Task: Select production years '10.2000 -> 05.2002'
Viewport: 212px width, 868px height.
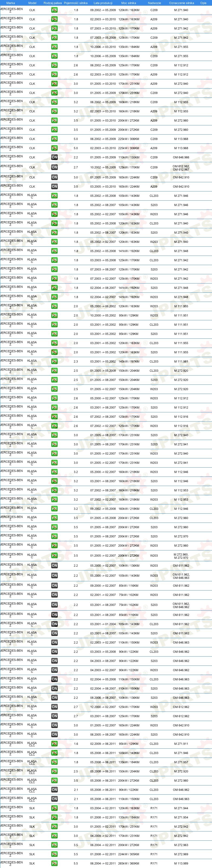Action: pyautogui.click(x=103, y=316)
